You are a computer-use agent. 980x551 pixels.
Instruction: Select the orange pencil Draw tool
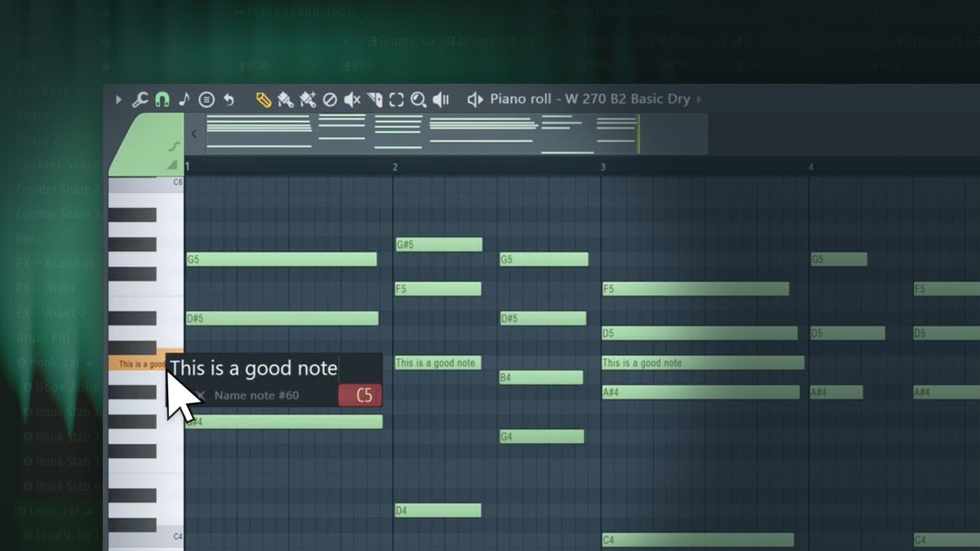(x=263, y=100)
